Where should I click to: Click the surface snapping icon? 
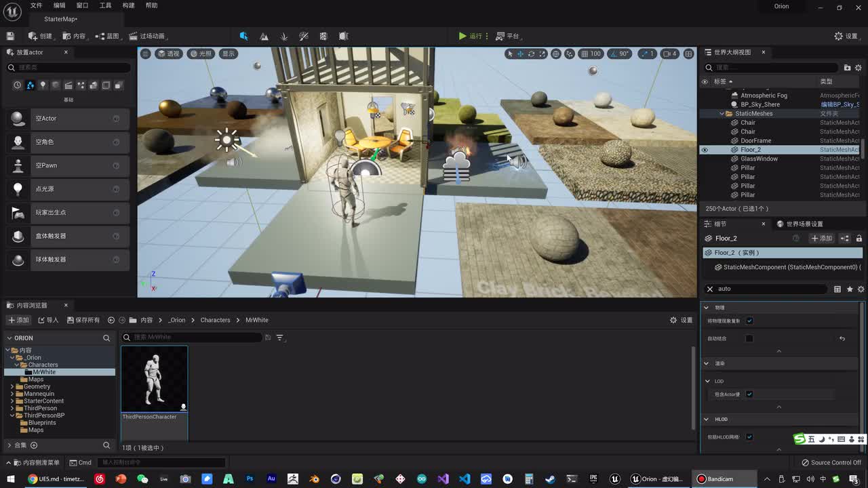570,54
